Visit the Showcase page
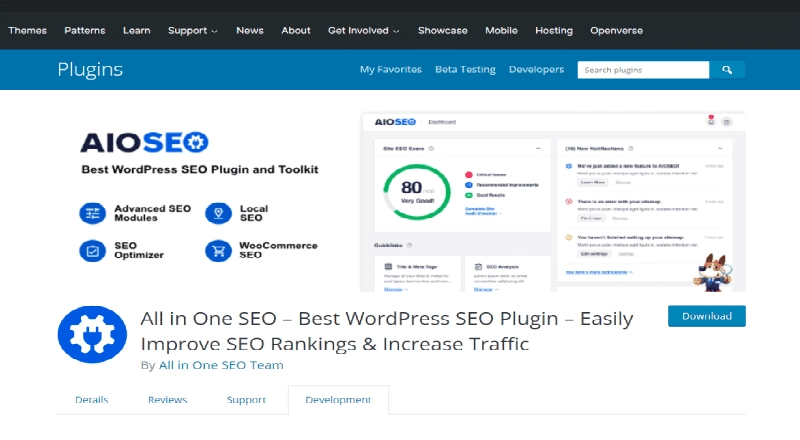Screen dimensions: 800x440 point(443,31)
